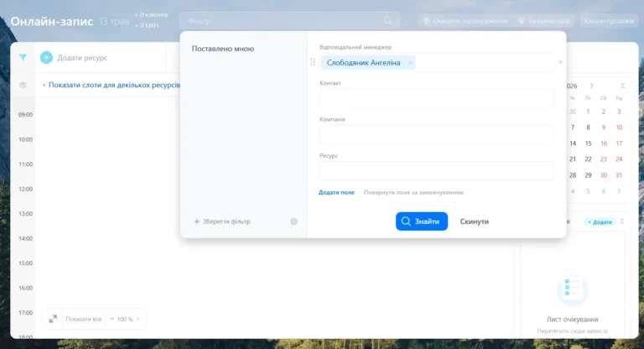The height and width of the screenshot is (349, 644).
Task: Click the Запізнюються button in header
Action: pos(543,20)
